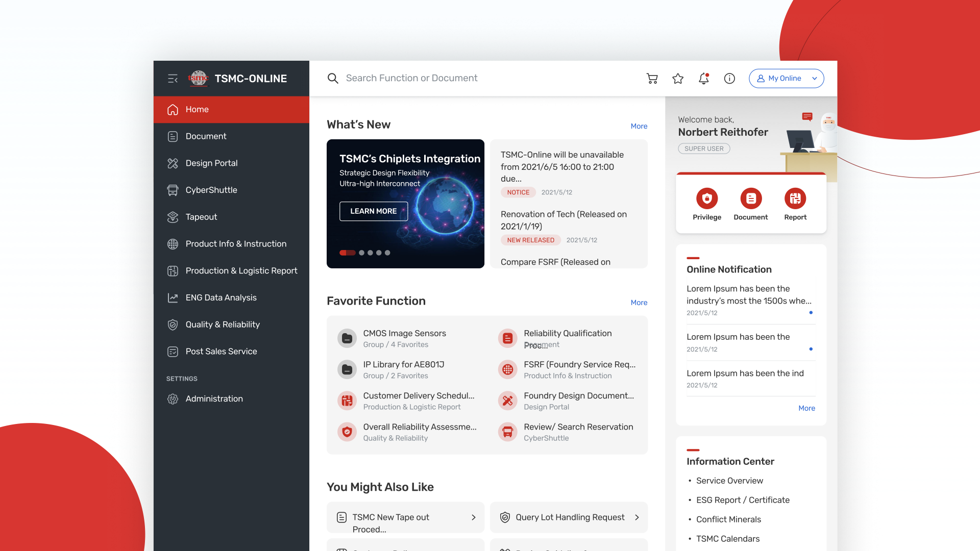This screenshot has width=980, height=551.
Task: Click the Tapeout layers icon
Action: click(x=173, y=217)
